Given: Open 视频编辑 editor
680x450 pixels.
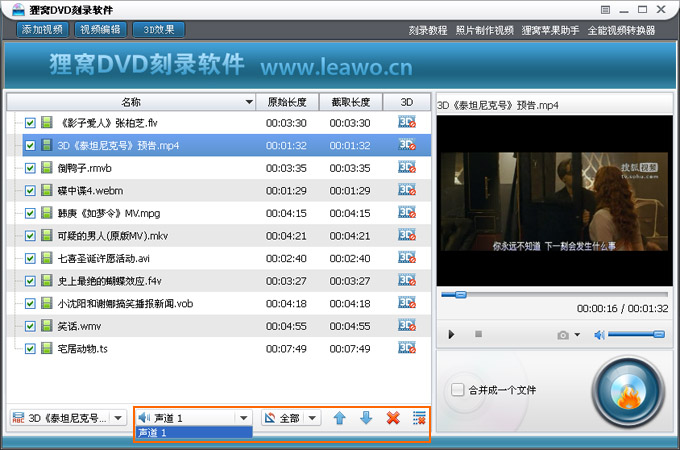Looking at the screenshot, I should click(101, 29).
